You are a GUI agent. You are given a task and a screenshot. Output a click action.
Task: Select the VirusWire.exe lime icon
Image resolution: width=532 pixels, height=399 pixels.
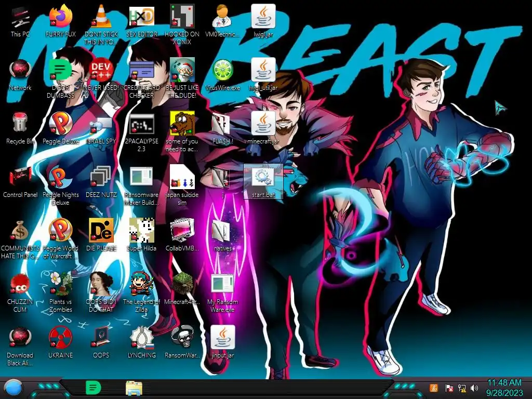coord(222,75)
